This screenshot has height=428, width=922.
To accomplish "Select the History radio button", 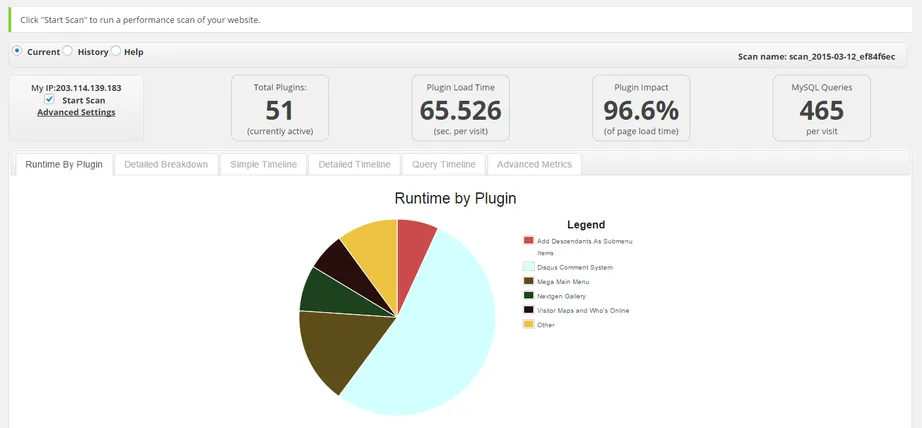I will click(68, 51).
